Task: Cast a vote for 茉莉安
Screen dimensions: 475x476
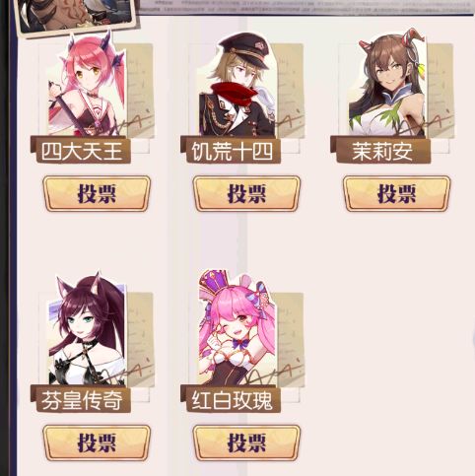Action: click(x=397, y=193)
